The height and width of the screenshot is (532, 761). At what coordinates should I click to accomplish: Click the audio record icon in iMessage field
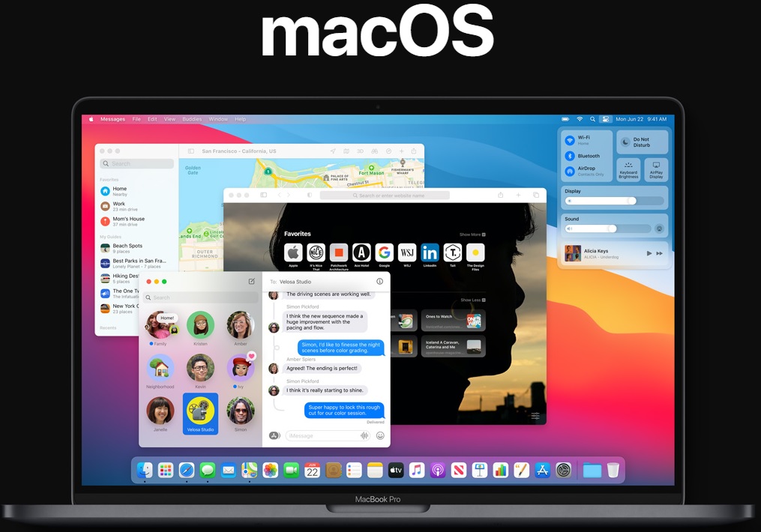click(364, 435)
